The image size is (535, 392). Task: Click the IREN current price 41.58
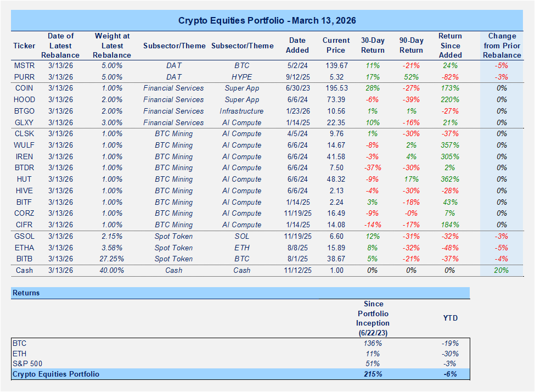pos(336,156)
